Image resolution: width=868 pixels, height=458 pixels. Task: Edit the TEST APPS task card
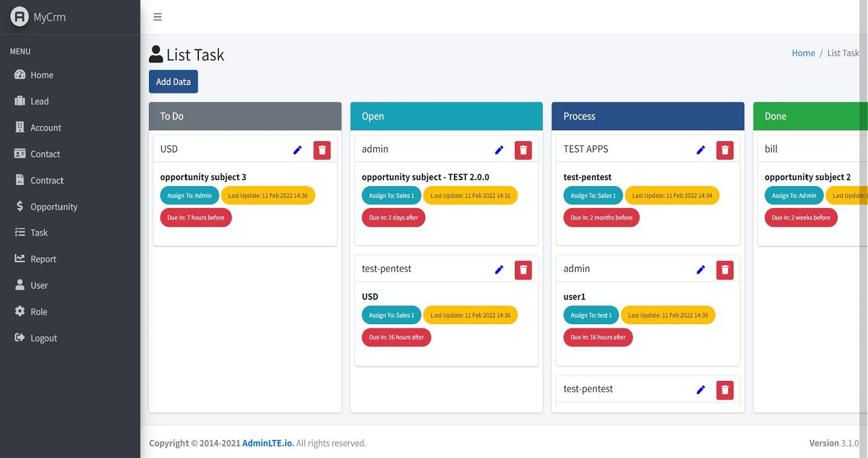pyautogui.click(x=700, y=150)
